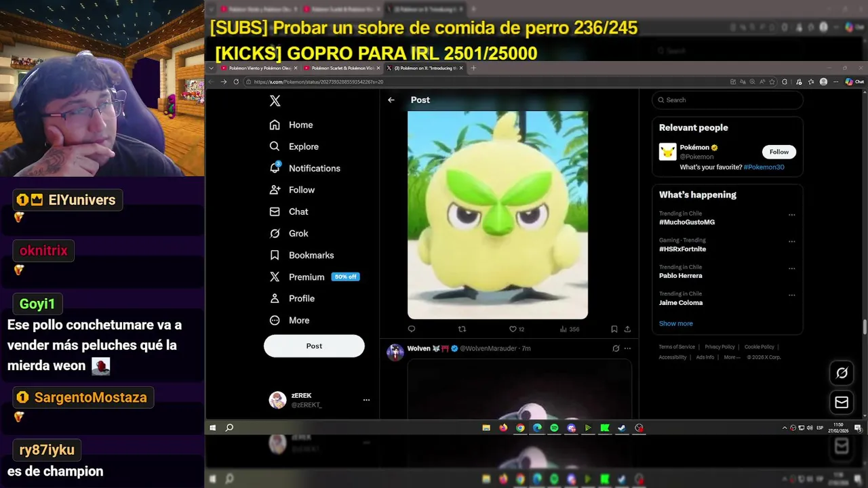Open Discord from taskbar
This screenshot has width=868, height=488.
click(x=571, y=428)
